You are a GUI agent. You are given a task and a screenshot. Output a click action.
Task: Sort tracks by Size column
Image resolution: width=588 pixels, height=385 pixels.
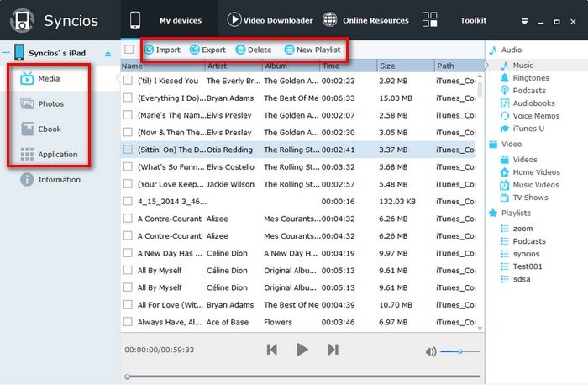coord(406,66)
